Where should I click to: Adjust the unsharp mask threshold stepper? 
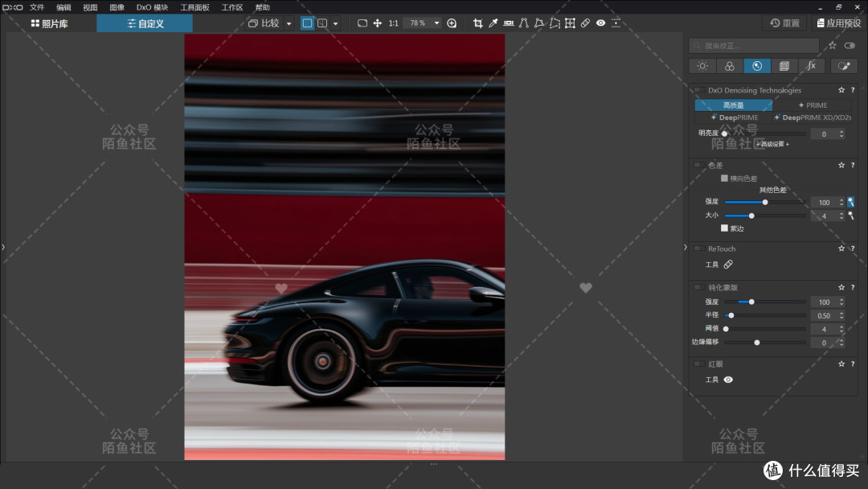841,329
